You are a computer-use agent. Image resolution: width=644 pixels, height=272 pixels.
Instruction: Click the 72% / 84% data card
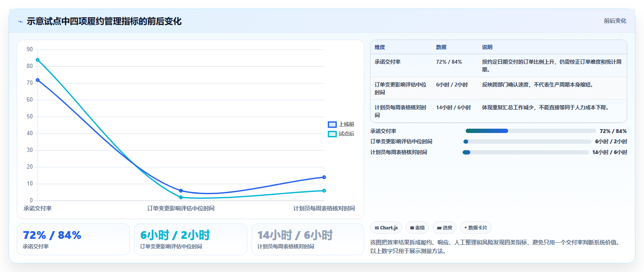point(73,239)
